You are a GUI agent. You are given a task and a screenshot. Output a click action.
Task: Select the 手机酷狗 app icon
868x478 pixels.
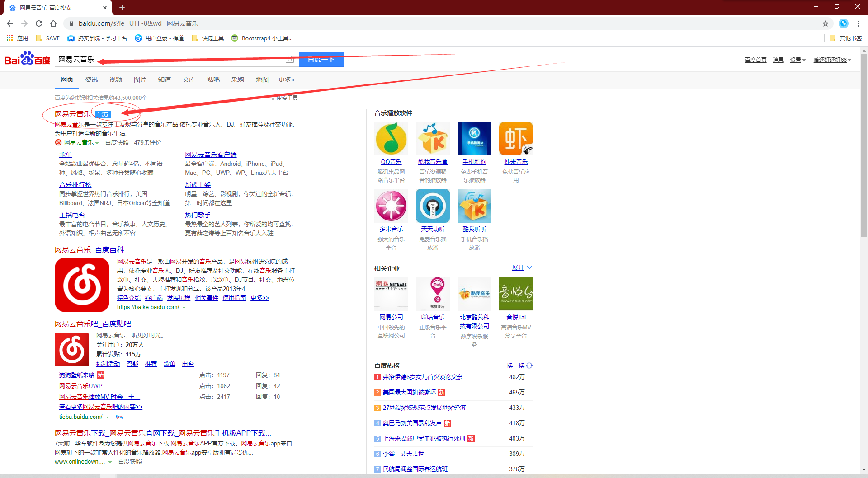(x=474, y=138)
